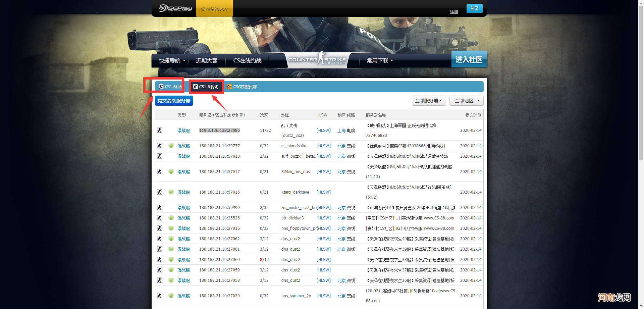Click 混战服 link in row 180.188.21.10:27060

(183, 260)
